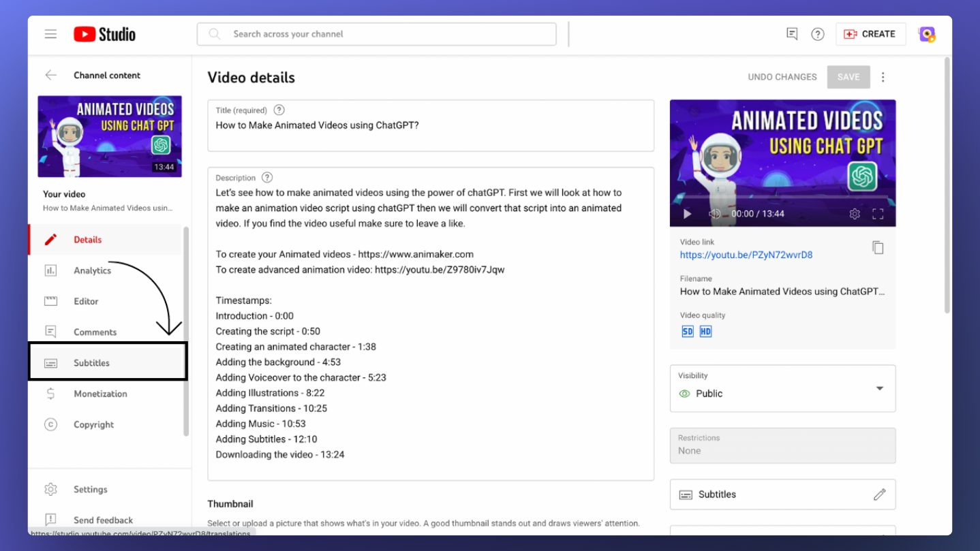The image size is (980, 551).
Task: Open Monetization in the sidebar
Action: [104, 394]
